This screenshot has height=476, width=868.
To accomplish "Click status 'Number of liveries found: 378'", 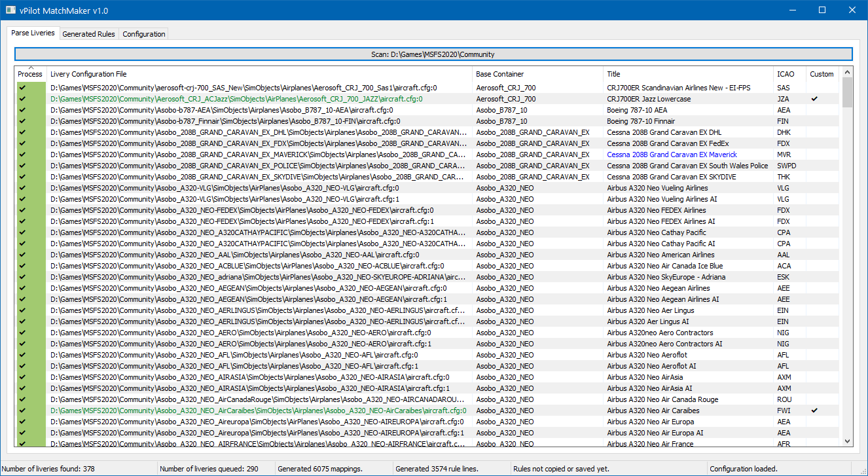I will [x=49, y=469].
